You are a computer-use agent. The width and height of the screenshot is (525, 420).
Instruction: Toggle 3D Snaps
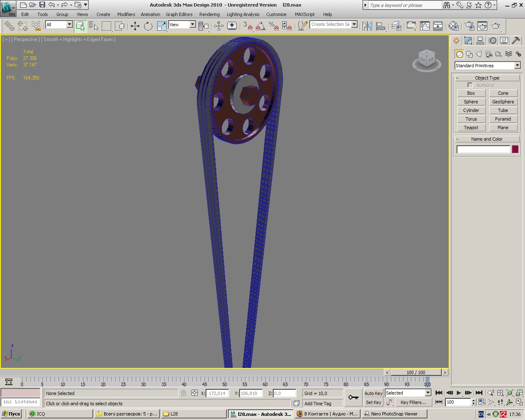(x=247, y=26)
